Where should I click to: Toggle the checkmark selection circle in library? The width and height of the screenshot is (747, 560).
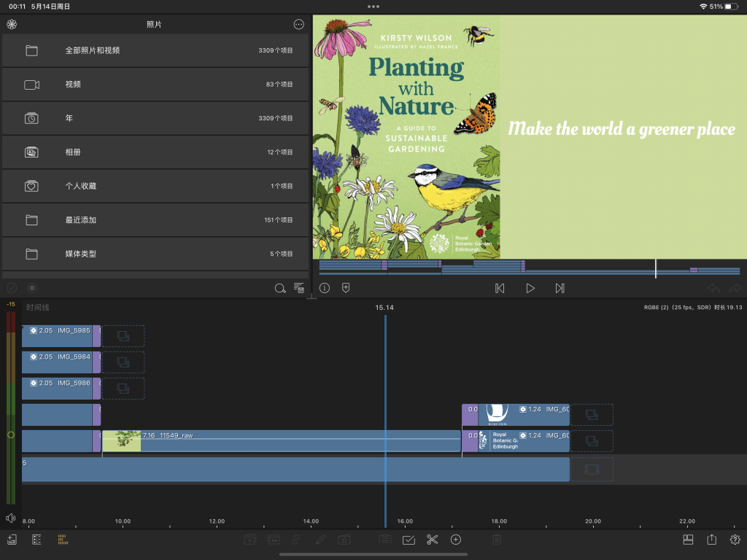pyautogui.click(x=12, y=288)
